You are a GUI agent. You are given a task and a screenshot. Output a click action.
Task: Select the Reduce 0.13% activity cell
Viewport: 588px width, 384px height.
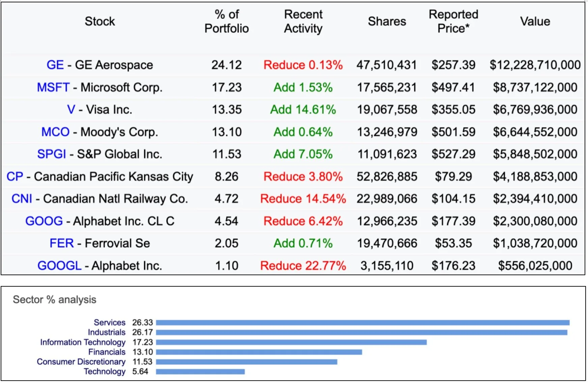click(x=303, y=65)
